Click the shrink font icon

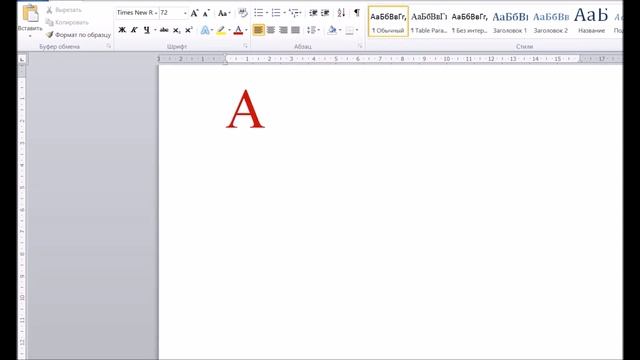(x=206, y=13)
